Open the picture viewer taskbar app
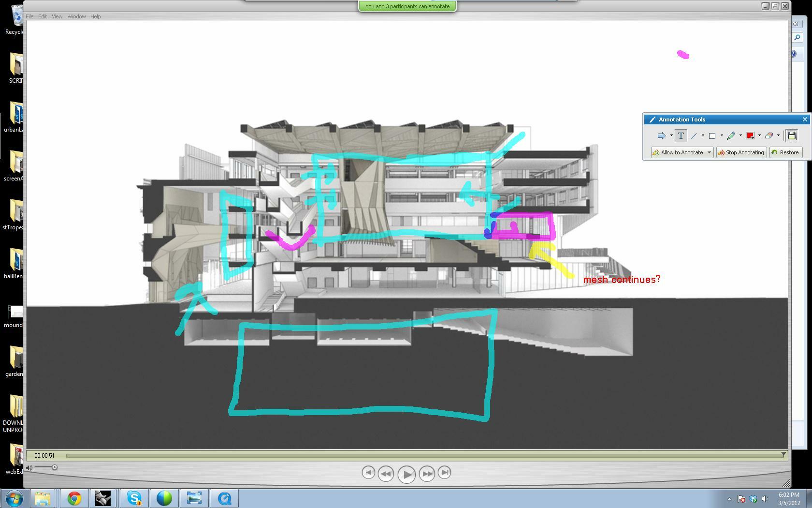The image size is (812, 508). click(x=194, y=498)
